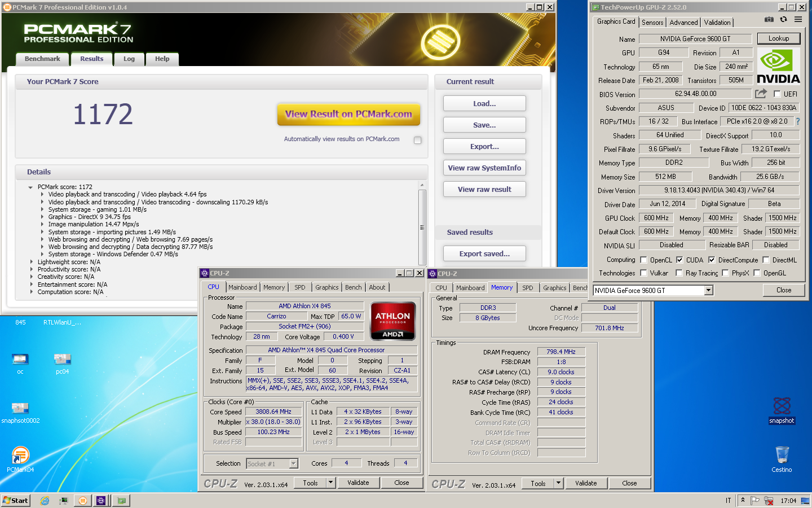
Task: Toggle the DirectCompute checkbox
Action: click(x=712, y=260)
